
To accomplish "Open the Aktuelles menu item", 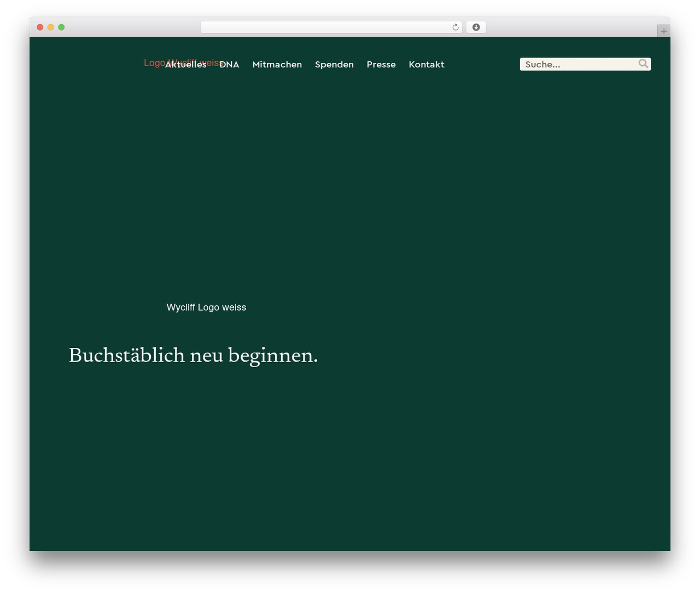I will pos(186,65).
